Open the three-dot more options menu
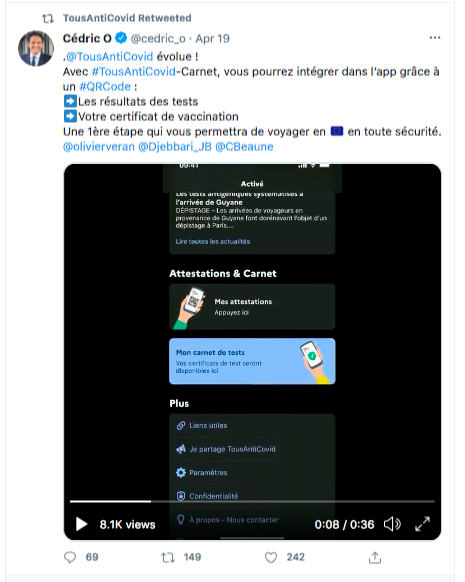 [x=435, y=38]
